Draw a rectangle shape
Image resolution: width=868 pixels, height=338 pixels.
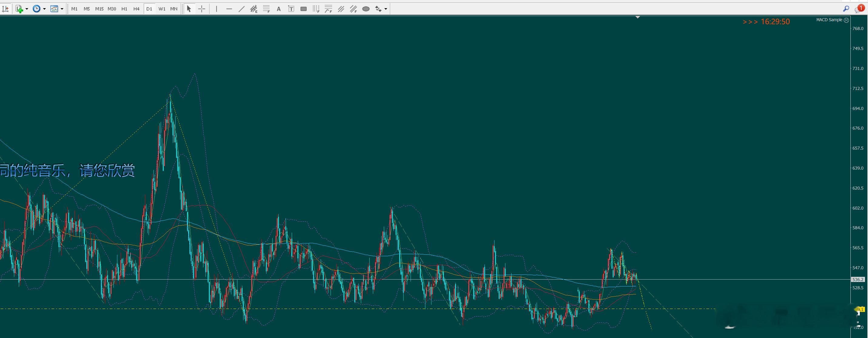[303, 9]
